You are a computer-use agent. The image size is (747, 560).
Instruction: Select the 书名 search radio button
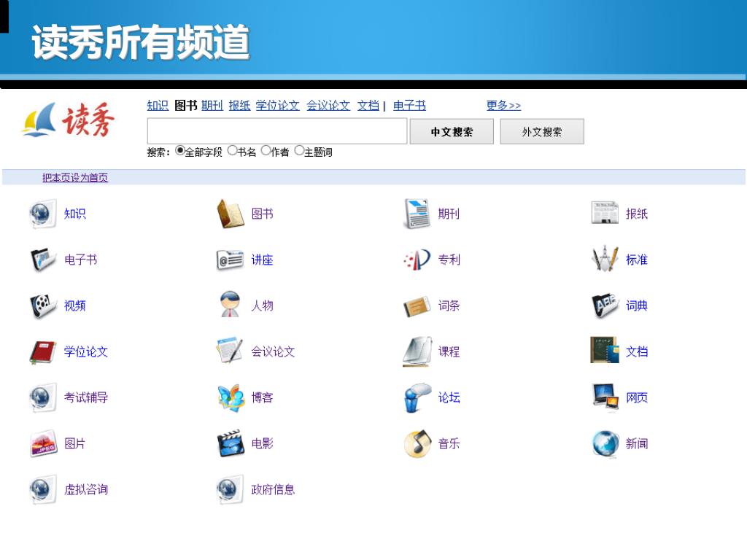coord(232,150)
